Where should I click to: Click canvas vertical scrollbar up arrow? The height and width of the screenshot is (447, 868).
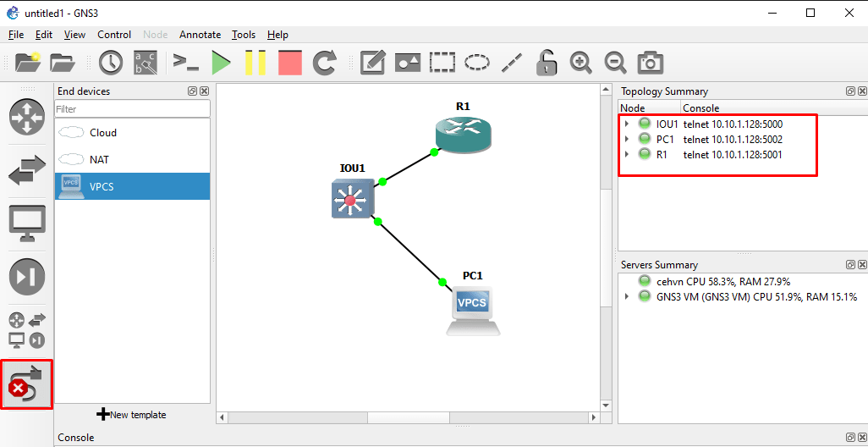(606, 89)
